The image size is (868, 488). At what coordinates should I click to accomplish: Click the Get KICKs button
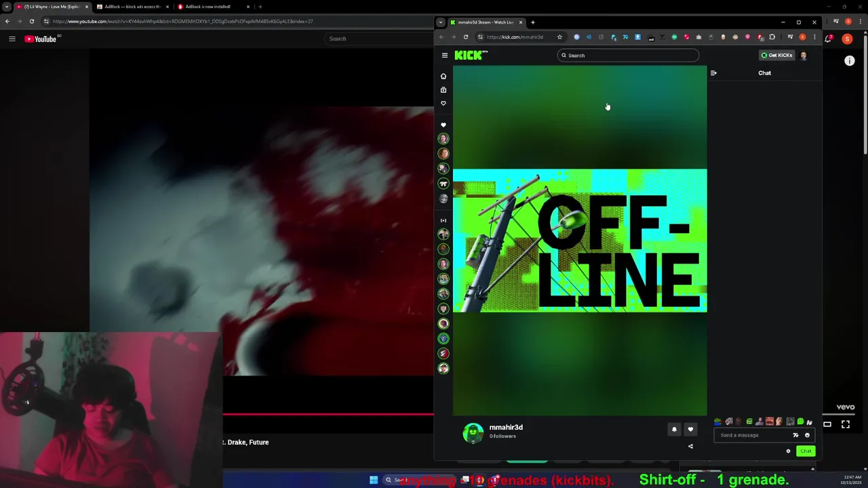(x=776, y=56)
